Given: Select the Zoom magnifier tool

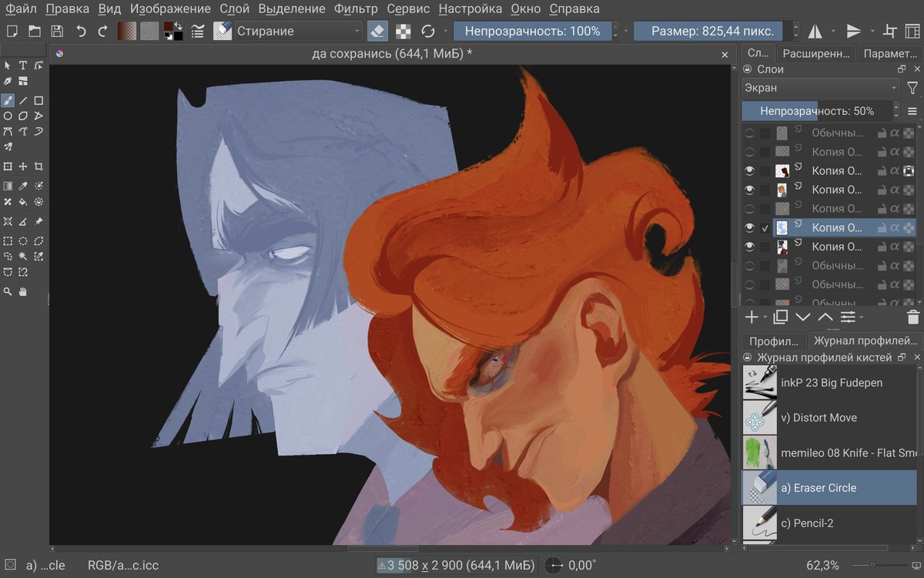Looking at the screenshot, I should 8,291.
